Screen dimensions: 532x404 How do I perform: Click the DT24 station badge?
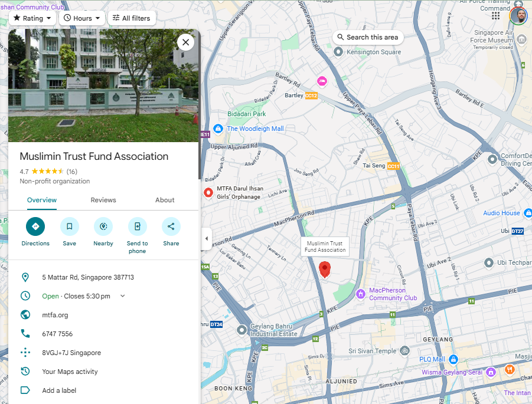(216, 324)
